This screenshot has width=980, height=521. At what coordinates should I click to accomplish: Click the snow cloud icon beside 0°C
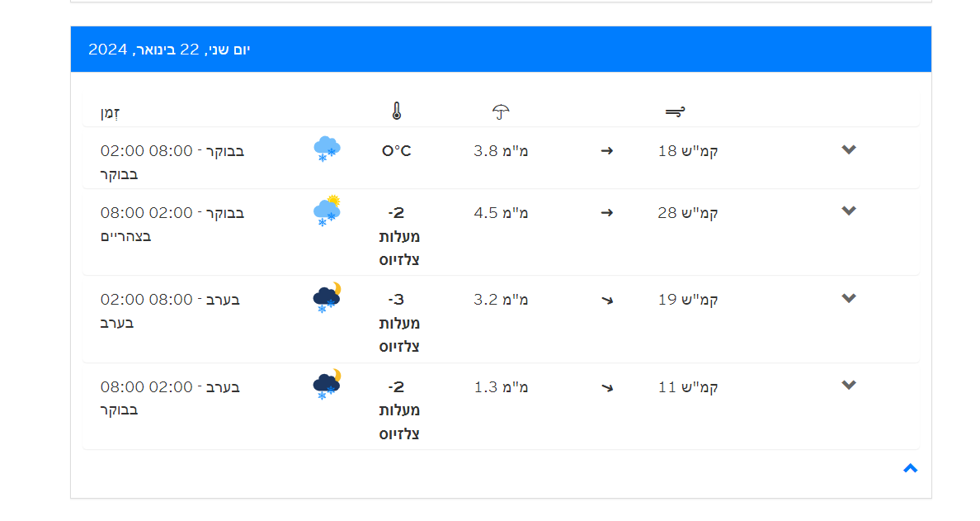327,149
